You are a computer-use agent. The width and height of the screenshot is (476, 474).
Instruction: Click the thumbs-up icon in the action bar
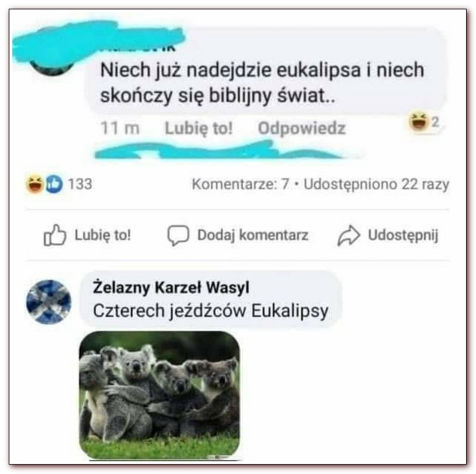54,234
